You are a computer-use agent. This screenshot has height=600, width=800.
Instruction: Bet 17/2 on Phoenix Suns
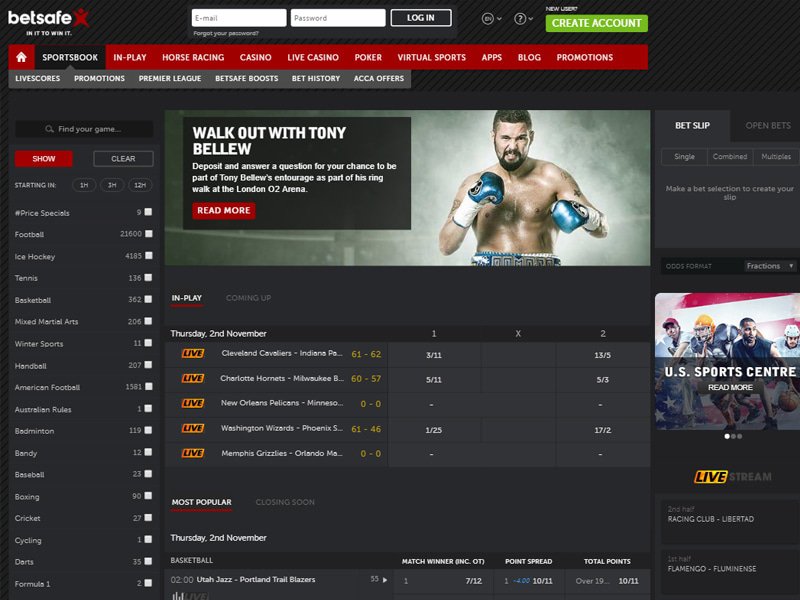tap(603, 430)
